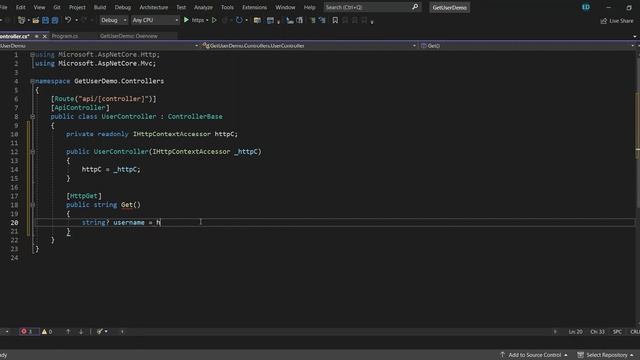Go to next issue down arrow
640x360 pixels.
pyautogui.click(x=81, y=331)
